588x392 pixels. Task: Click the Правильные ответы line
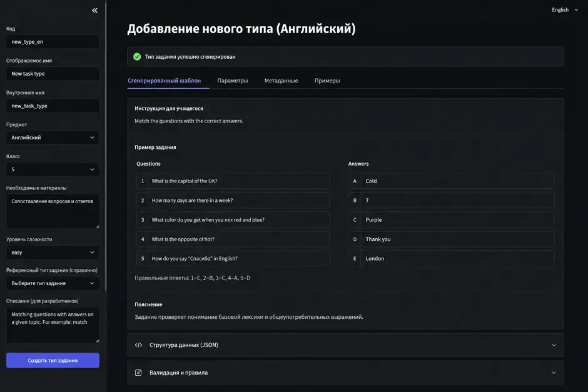coord(193,278)
